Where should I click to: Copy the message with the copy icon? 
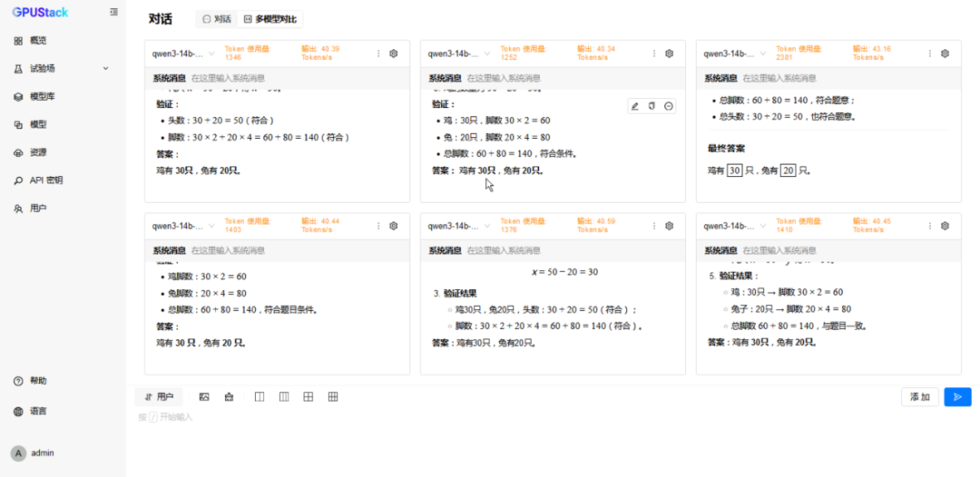tap(652, 106)
